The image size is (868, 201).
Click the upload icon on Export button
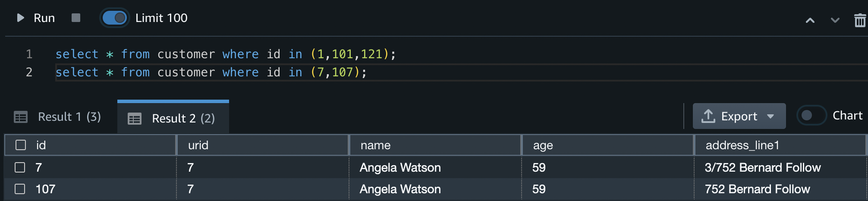click(708, 116)
